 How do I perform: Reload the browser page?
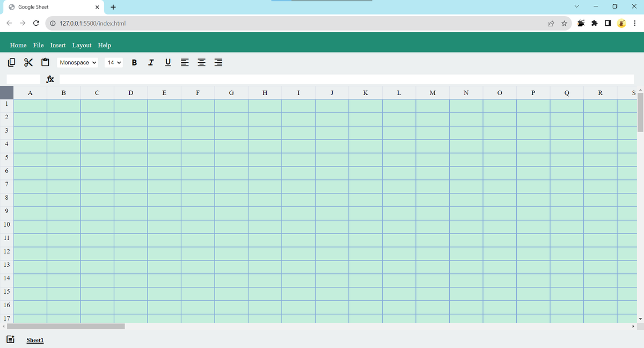(35, 23)
